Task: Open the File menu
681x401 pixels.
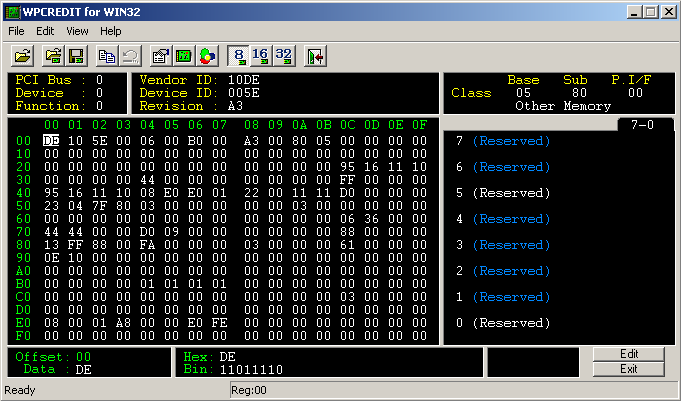Action: (17, 31)
